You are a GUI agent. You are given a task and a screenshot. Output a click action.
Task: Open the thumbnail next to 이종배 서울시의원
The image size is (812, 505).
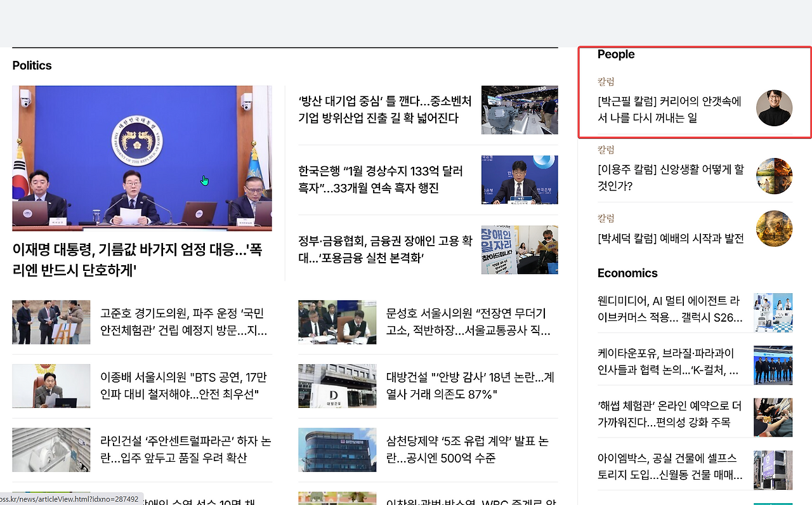(51, 386)
